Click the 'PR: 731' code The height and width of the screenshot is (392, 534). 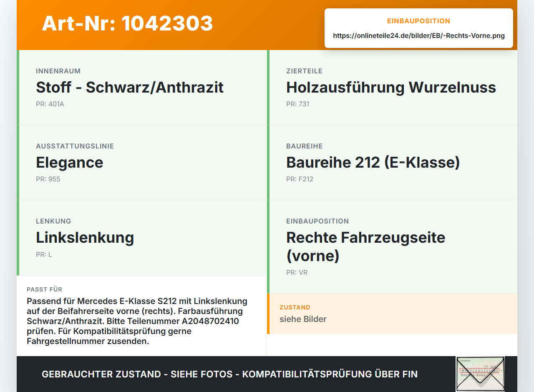click(298, 104)
